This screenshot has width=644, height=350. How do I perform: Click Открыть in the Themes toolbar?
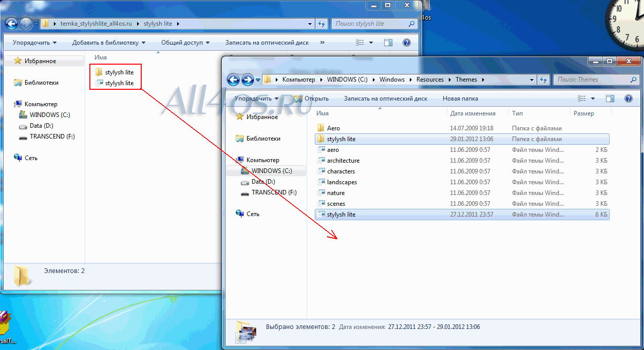point(311,99)
